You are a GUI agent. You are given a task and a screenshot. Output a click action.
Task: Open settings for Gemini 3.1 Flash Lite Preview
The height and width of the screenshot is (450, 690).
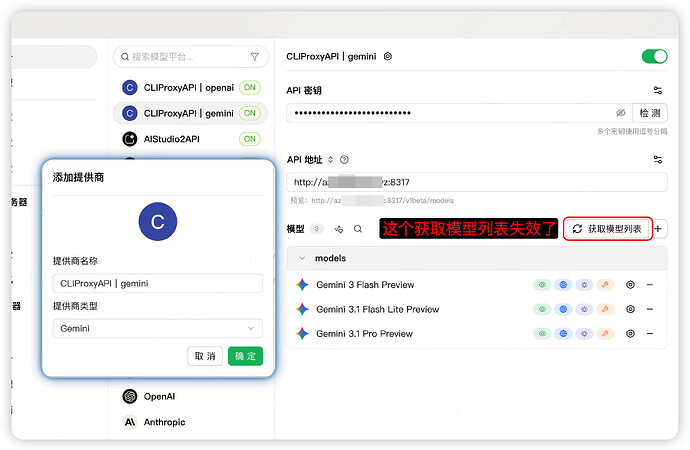(x=630, y=309)
